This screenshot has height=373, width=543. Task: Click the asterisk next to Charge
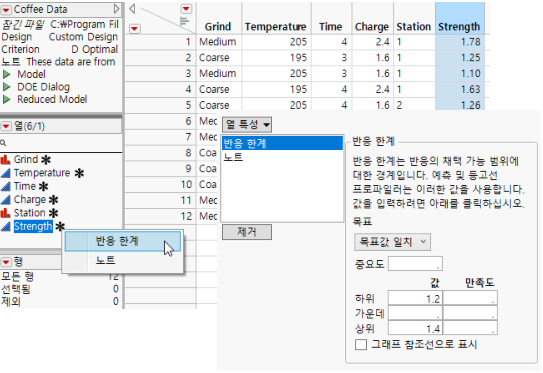tap(53, 200)
